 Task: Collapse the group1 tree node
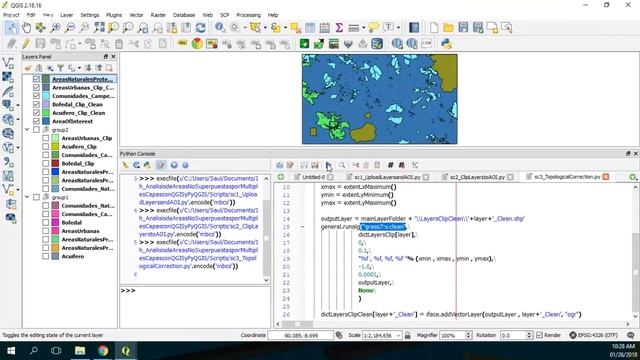pyautogui.click(x=27, y=197)
